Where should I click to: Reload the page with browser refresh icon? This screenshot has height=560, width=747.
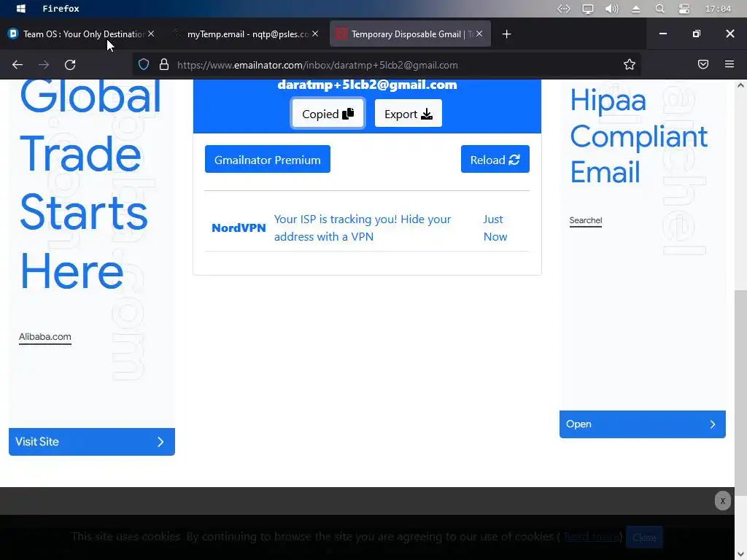70,65
